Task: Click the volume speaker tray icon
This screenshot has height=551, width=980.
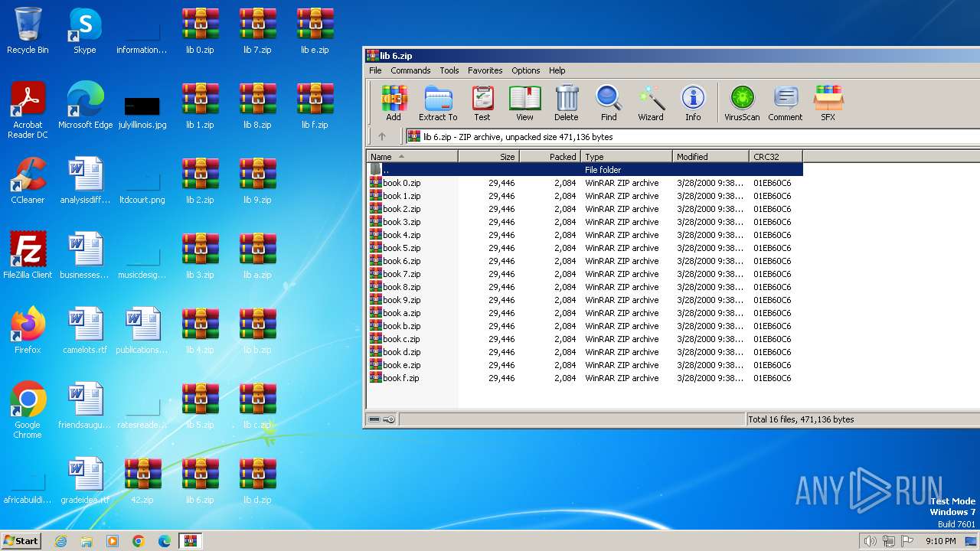Action: pyautogui.click(x=870, y=541)
